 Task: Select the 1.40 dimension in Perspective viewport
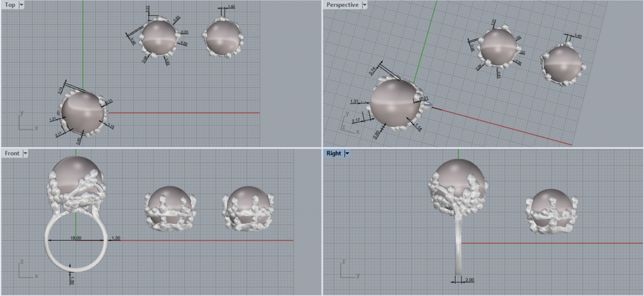click(577, 36)
